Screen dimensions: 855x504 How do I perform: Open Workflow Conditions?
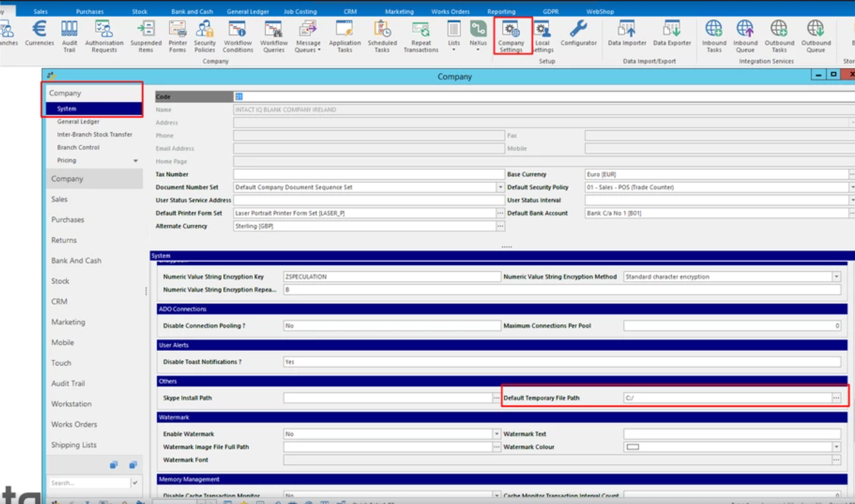[x=238, y=35]
